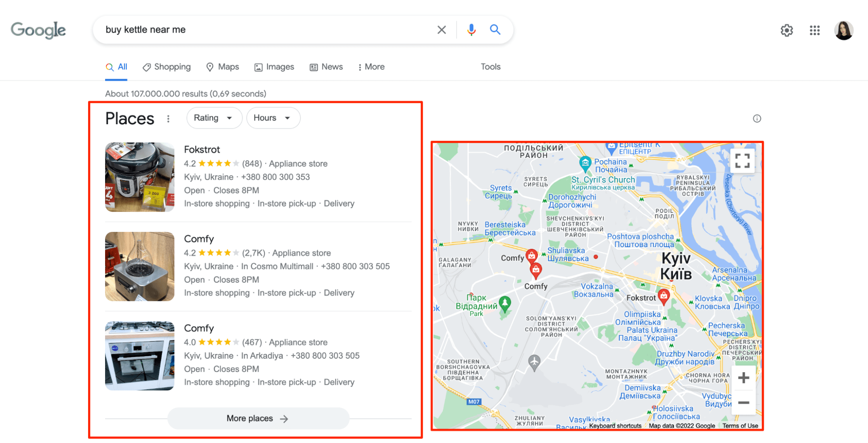Expand map to fullscreen
868x443 pixels.
click(743, 161)
